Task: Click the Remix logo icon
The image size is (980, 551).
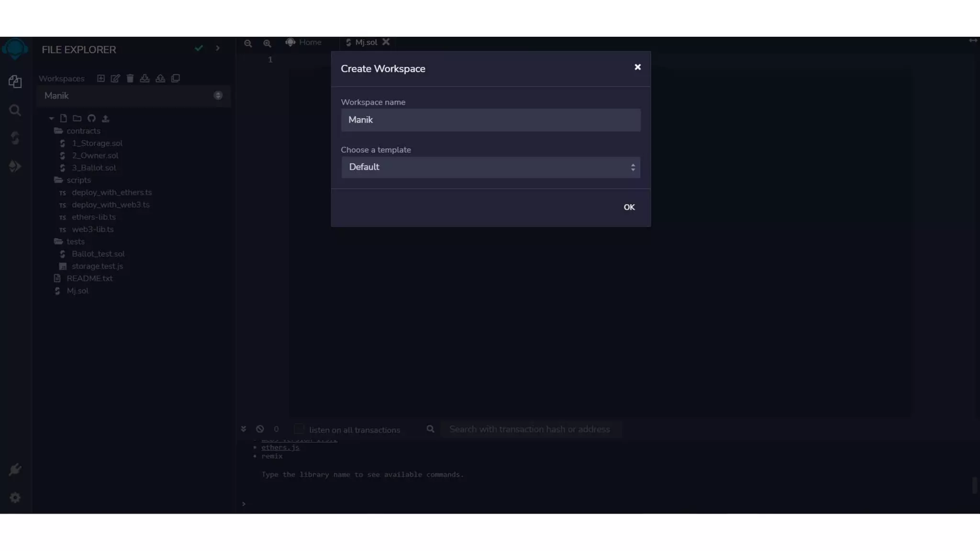Action: [x=15, y=49]
